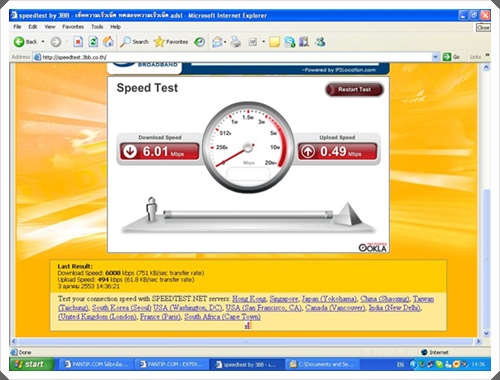Click the greyed Forward arrow button
This screenshot has width=500, height=380.
(x=56, y=42)
